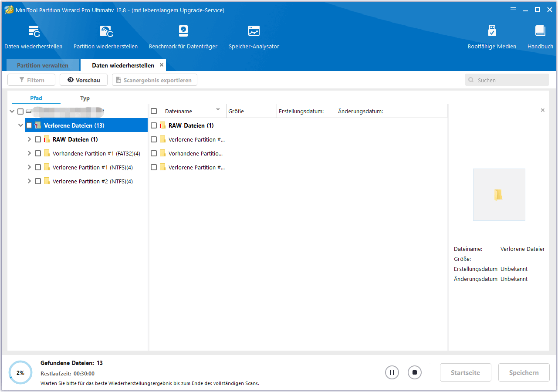Sort by Erstellungsdatum column header

click(307, 111)
